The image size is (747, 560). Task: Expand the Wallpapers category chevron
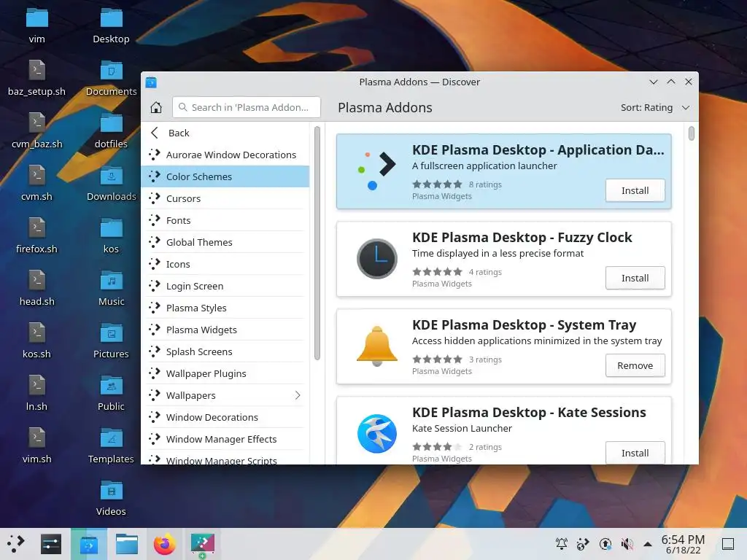[x=298, y=395]
